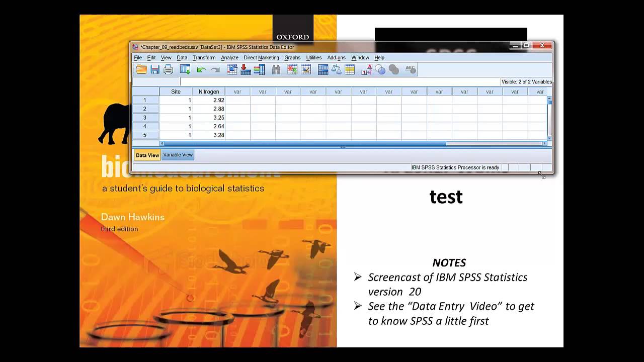Show the Variables info icon
The width and height of the screenshot is (644, 362).
coord(259,69)
